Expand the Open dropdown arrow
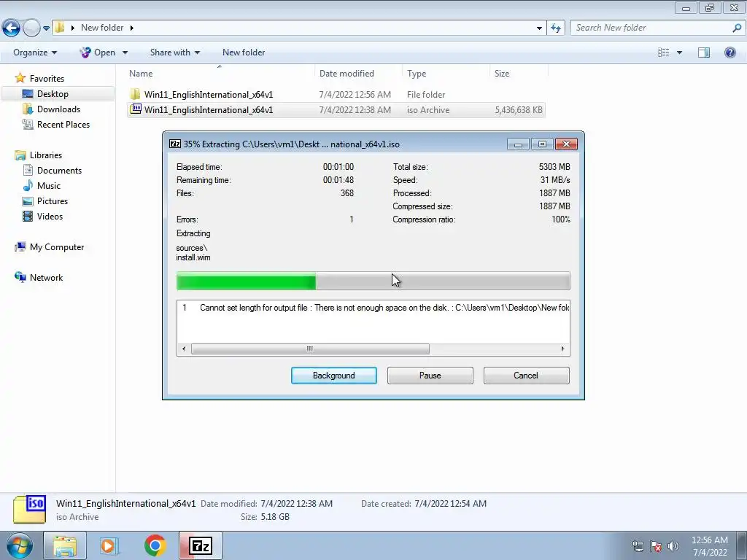 125,52
